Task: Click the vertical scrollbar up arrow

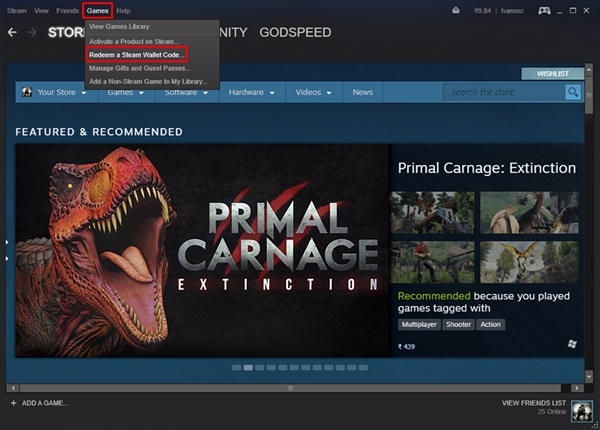Action: pos(589,69)
